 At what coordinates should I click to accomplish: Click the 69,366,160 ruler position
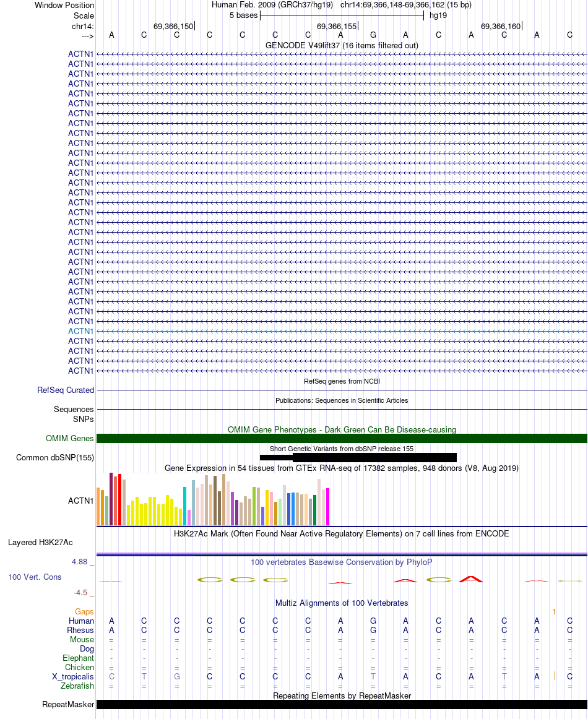(501, 26)
